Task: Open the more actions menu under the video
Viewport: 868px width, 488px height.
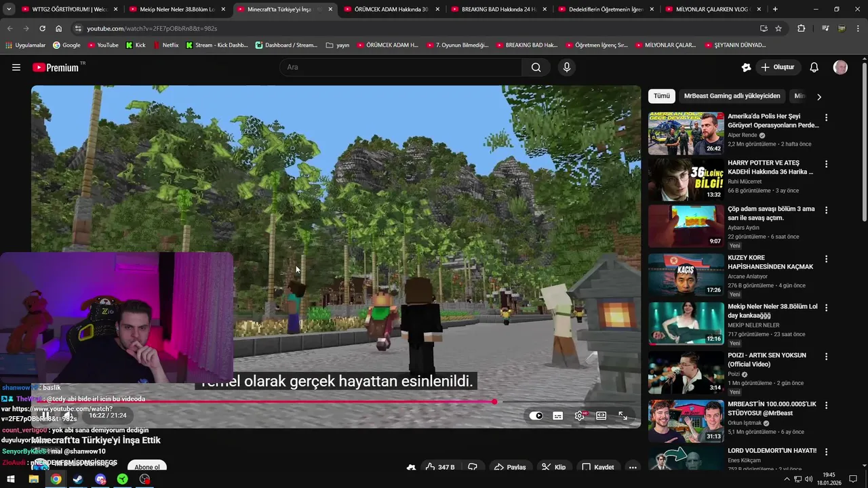Action: (632, 467)
